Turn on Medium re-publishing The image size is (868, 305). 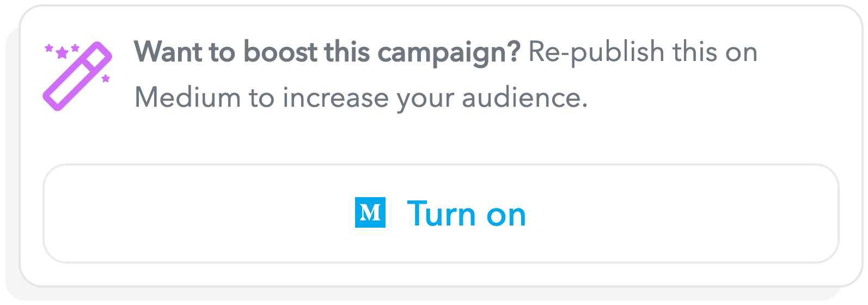pyautogui.click(x=441, y=213)
